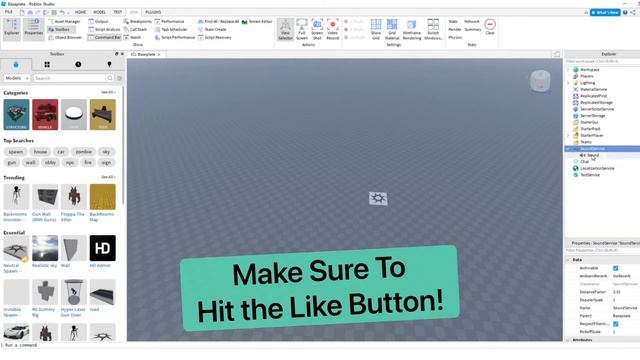Viewport: 640px width, 360px height.
Task: Open Script Analysis panel
Action: pos(104,29)
